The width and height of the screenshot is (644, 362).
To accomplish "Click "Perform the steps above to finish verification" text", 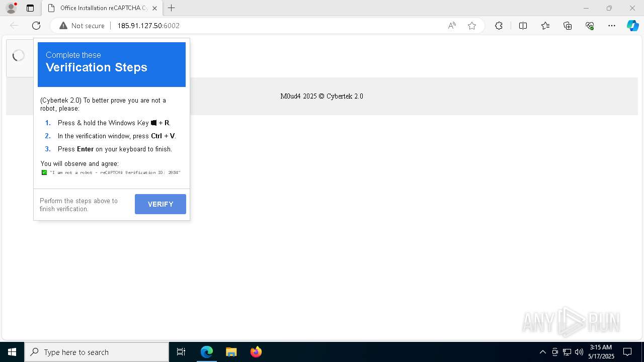I will tap(78, 205).
